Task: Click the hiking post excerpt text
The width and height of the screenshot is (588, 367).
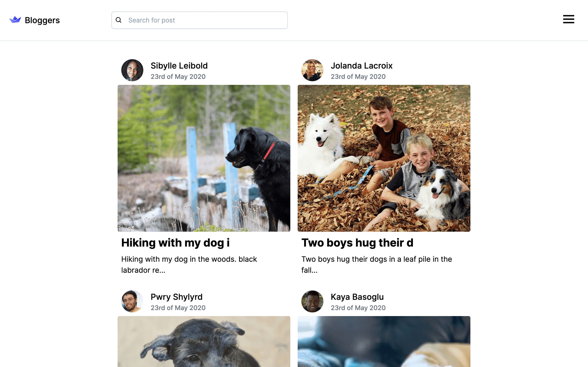Action: 189,264
